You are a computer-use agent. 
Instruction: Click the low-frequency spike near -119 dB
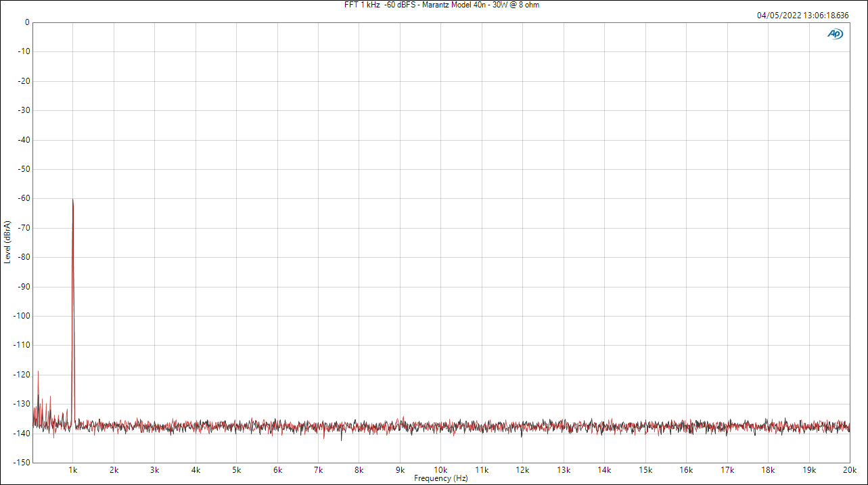[x=38, y=372]
